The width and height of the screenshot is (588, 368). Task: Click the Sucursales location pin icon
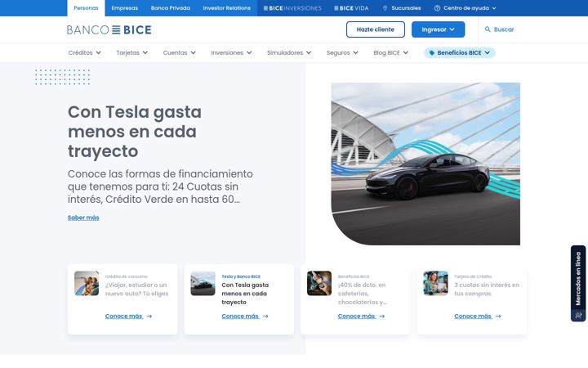(385, 8)
